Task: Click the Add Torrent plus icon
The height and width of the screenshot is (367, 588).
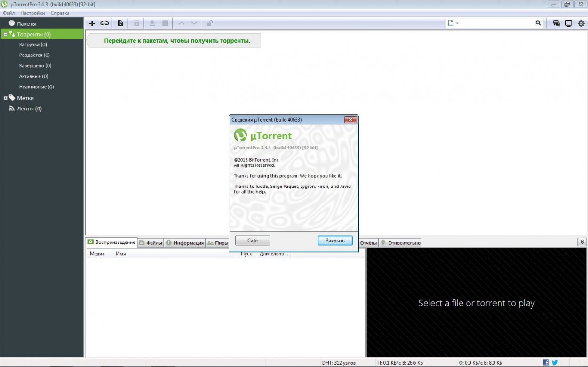Action: point(92,23)
